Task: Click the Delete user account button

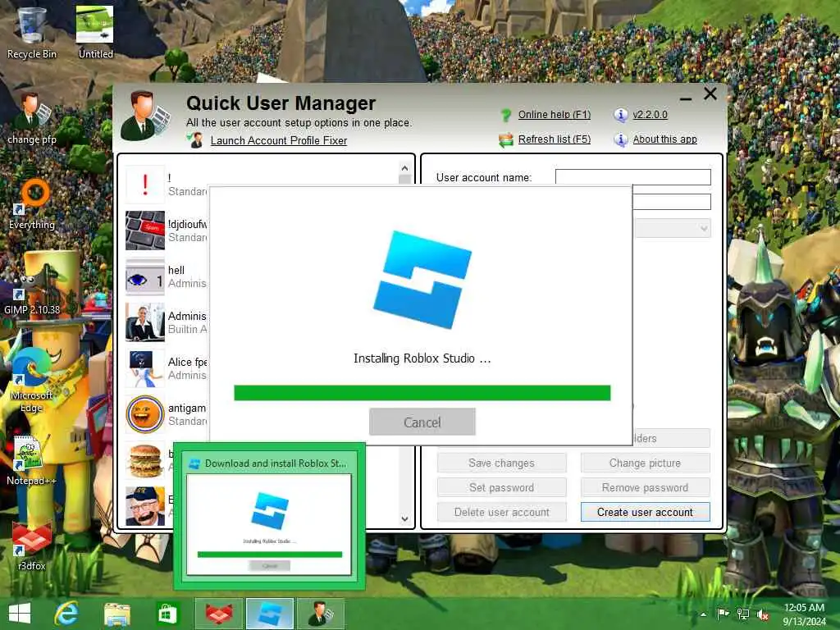Action: click(x=501, y=512)
